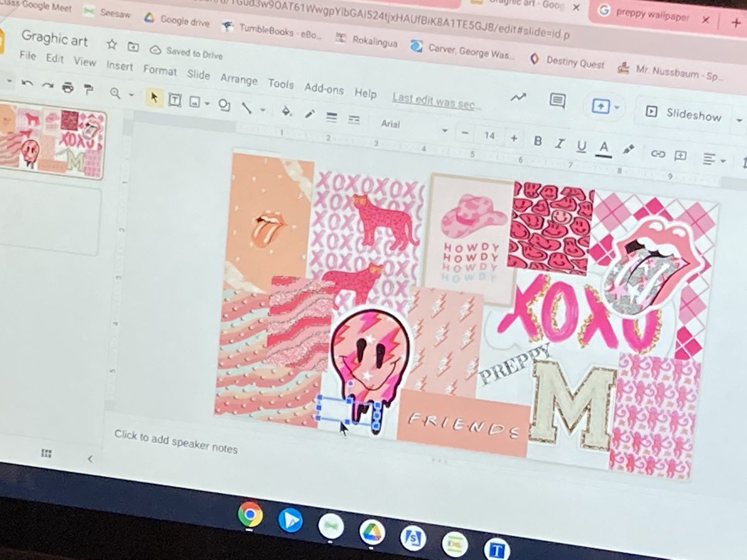Increase font size with plus button
The width and height of the screenshot is (747, 560).
[x=514, y=138]
